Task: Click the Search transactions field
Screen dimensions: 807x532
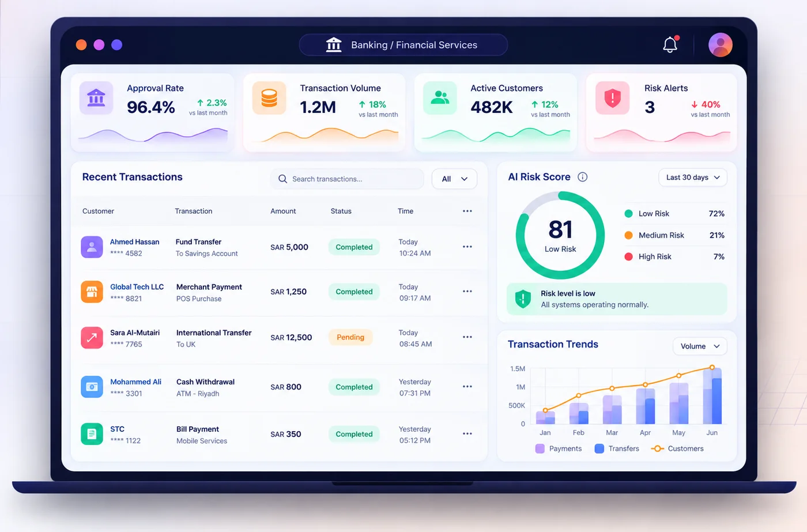Action: coord(347,179)
